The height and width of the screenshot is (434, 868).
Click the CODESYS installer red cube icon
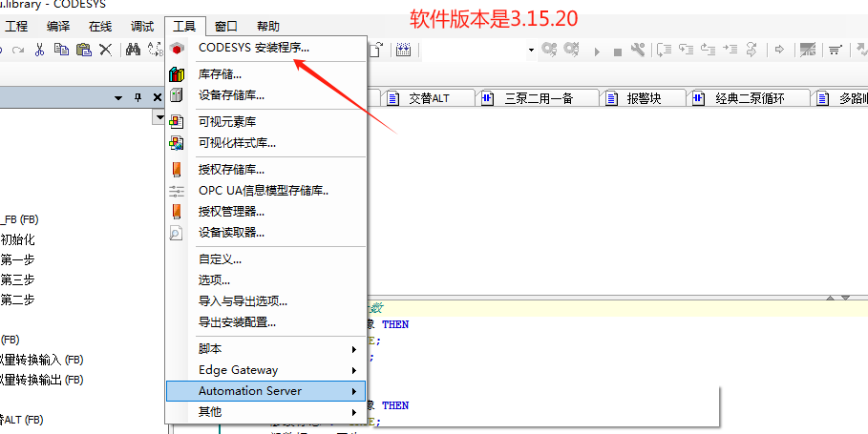pyautogui.click(x=176, y=49)
